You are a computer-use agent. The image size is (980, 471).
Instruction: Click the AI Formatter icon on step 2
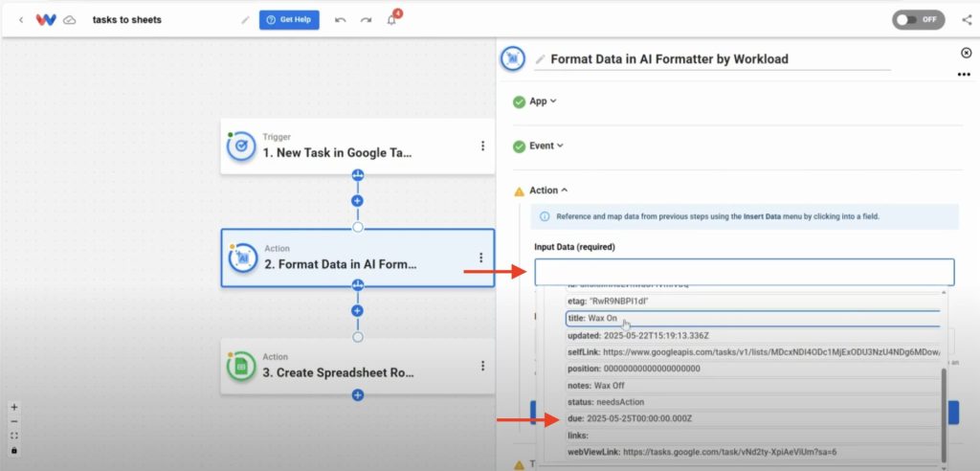click(243, 258)
